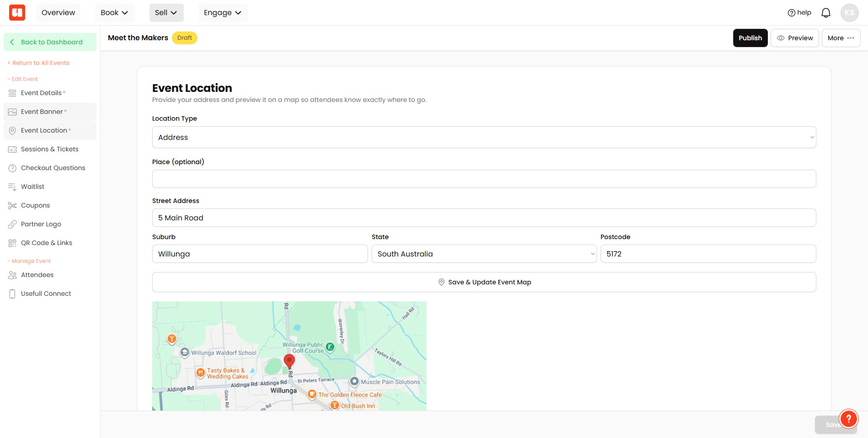The image size is (868, 438).
Task: Click Willunga Waldorf School map marker
Action: click(185, 352)
